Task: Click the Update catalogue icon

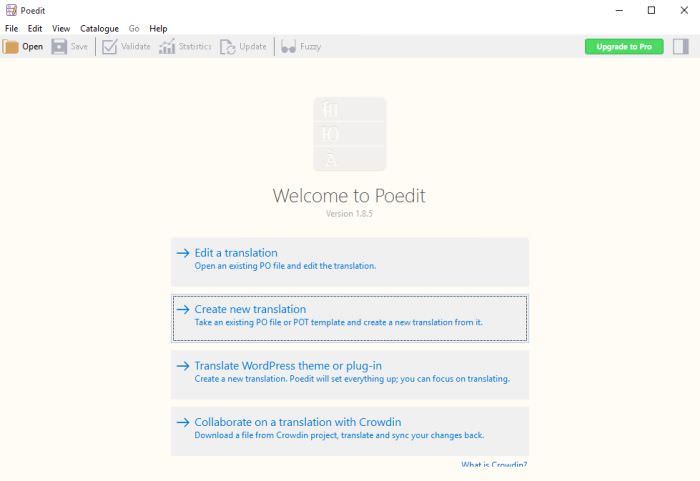Action: 227,46
